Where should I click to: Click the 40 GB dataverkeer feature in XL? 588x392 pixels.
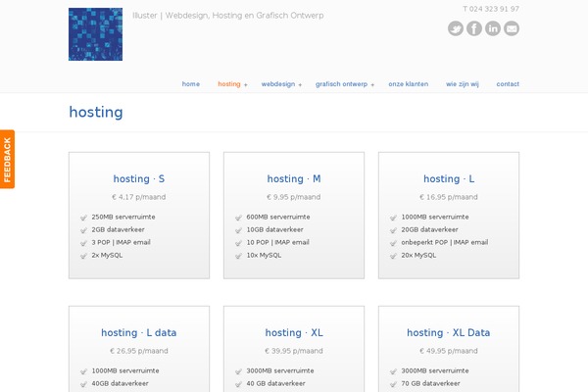(276, 383)
